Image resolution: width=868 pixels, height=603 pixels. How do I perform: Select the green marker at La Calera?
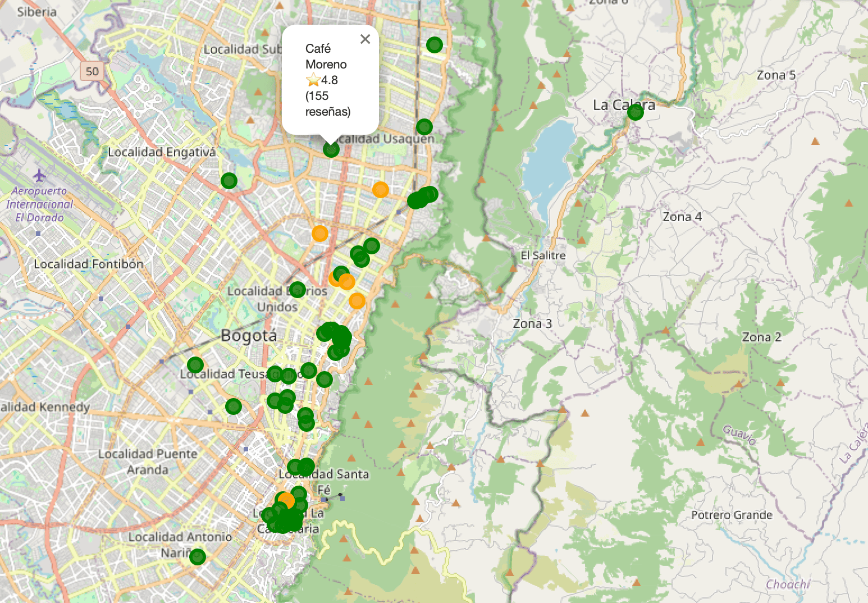point(635,112)
